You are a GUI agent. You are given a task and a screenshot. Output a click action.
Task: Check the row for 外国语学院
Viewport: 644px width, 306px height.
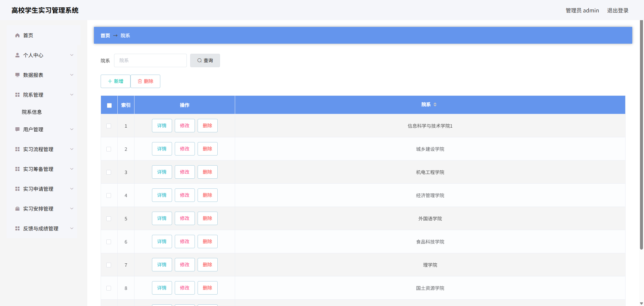pyautogui.click(x=109, y=219)
